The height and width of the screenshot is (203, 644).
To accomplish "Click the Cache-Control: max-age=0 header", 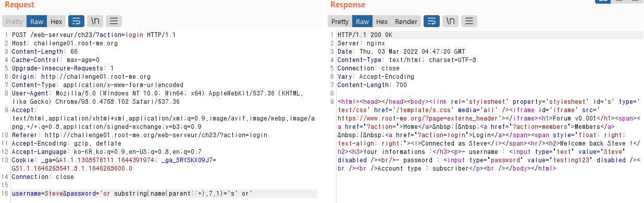I will coord(55,60).
